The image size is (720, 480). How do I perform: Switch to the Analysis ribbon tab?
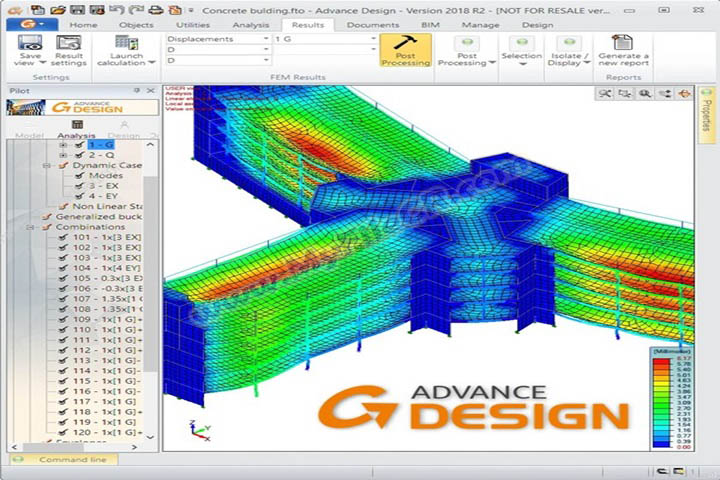[251, 25]
